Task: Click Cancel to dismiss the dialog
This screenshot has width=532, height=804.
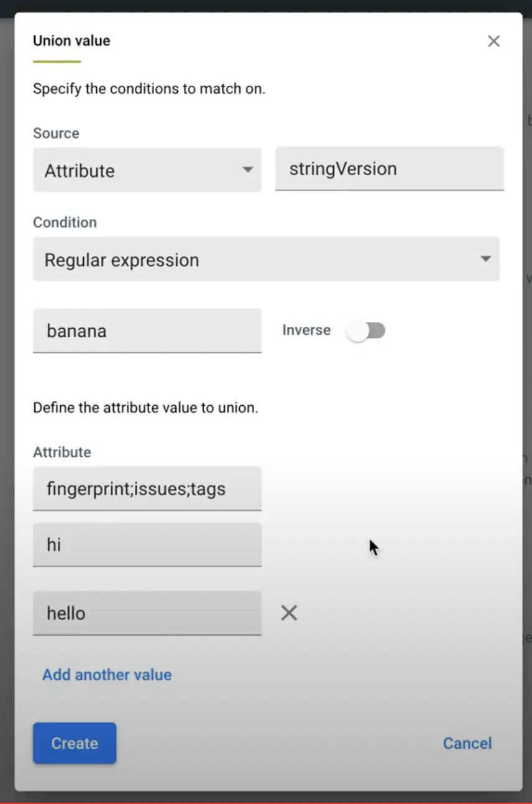Action: 467,743
